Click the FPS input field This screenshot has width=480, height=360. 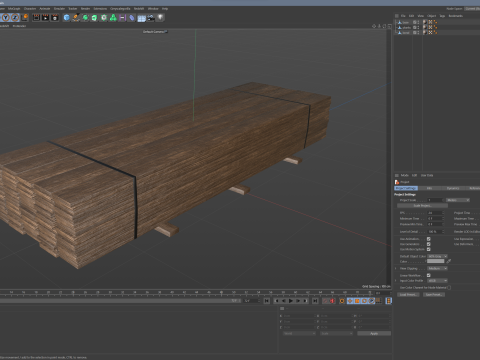coord(435,213)
